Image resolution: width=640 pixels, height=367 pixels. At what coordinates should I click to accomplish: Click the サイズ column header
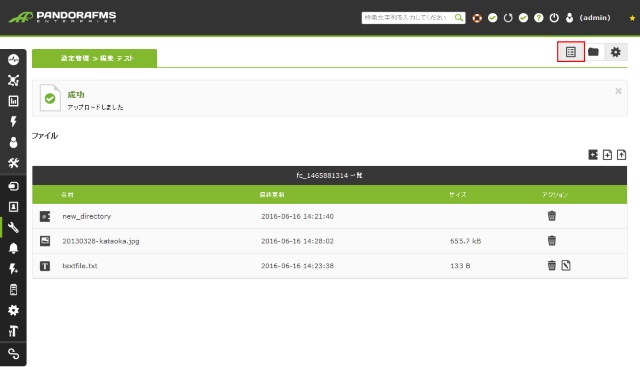tap(458, 195)
